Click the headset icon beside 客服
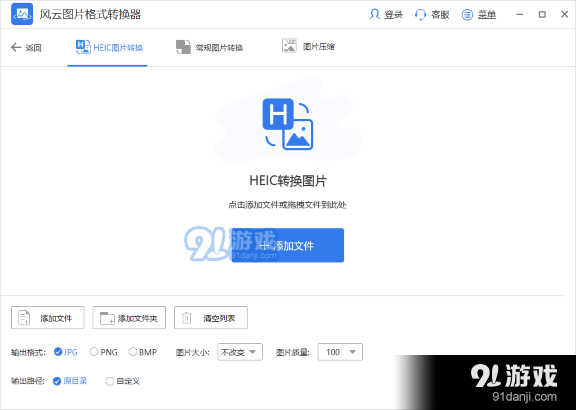The height and width of the screenshot is (410, 576). click(x=420, y=15)
